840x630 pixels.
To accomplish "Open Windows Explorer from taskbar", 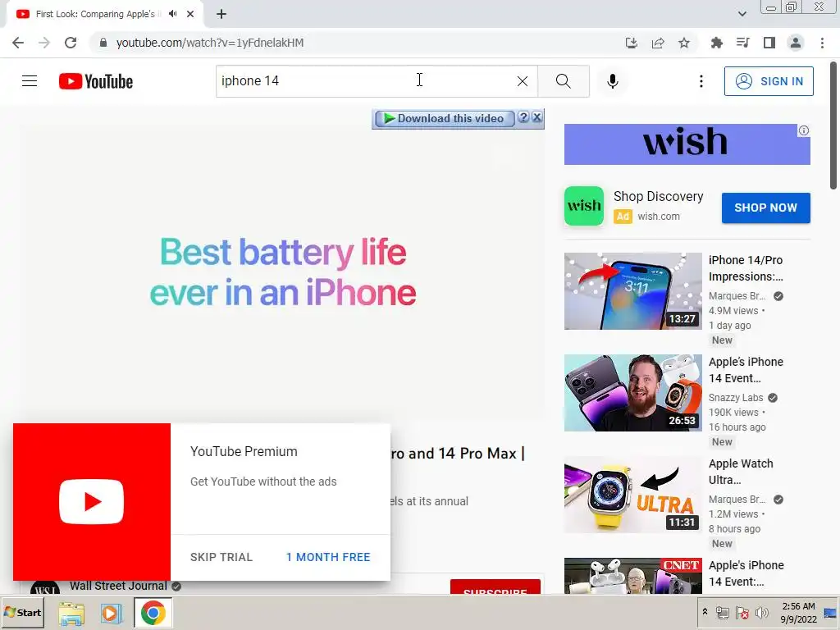I will (x=71, y=613).
